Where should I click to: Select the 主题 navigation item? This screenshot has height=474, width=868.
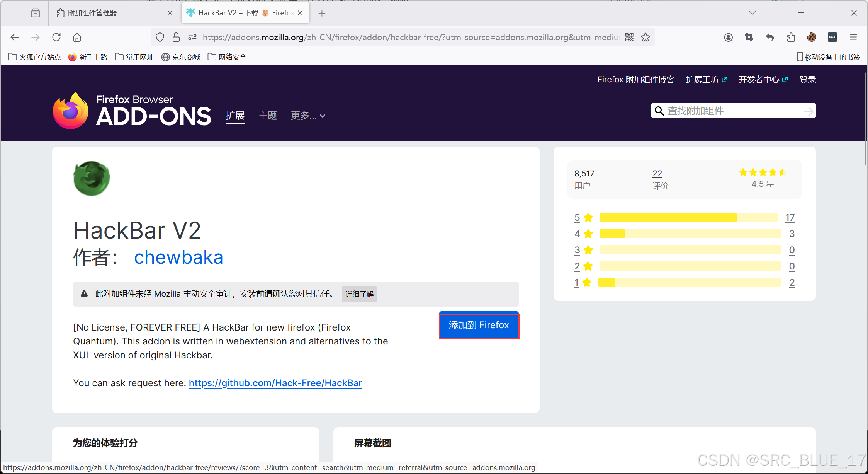[267, 116]
